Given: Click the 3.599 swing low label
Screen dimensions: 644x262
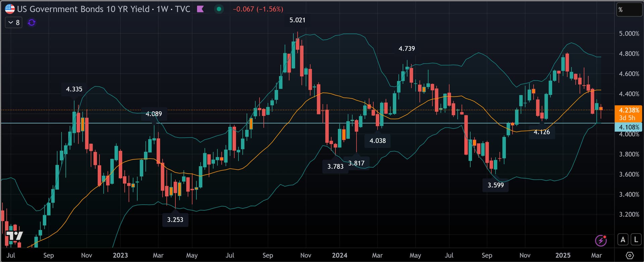Looking at the screenshot, I should coord(495,185).
